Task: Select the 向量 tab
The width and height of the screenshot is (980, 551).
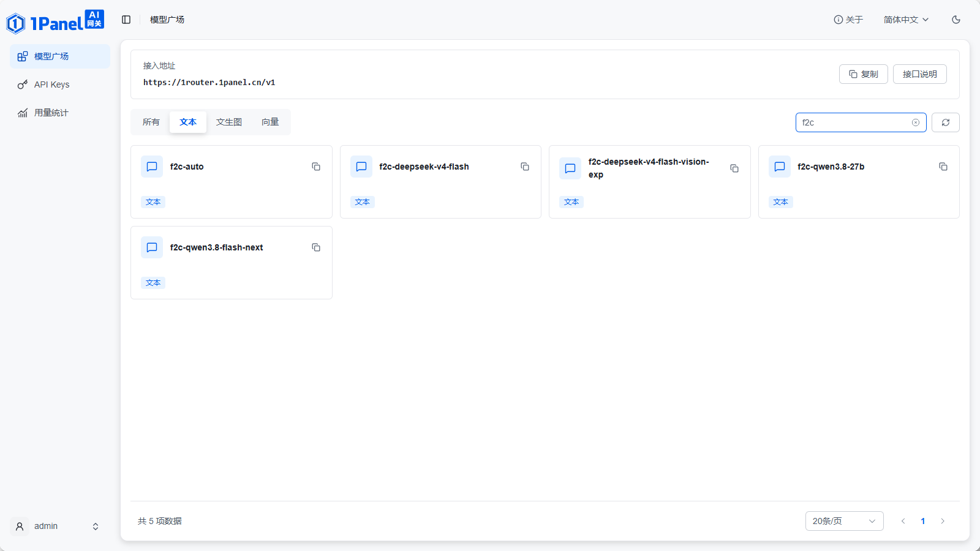Action: (x=270, y=122)
